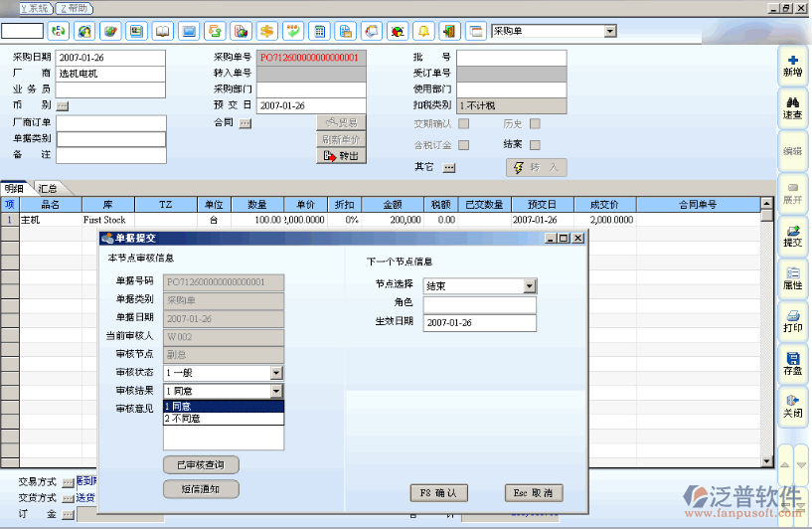The image size is (812, 529).
Task: Click the 关闭 (Close) sidebar icon
Action: click(792, 406)
